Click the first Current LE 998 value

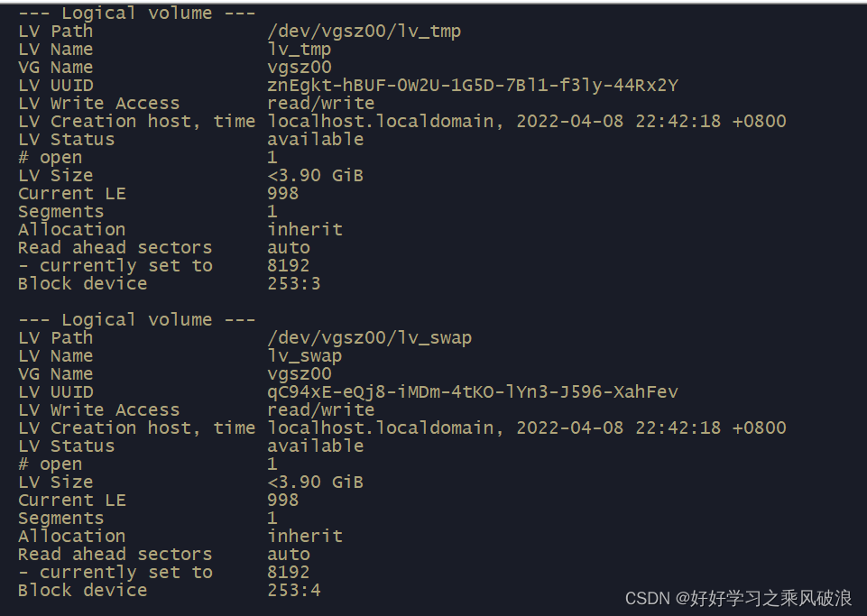[282, 193]
